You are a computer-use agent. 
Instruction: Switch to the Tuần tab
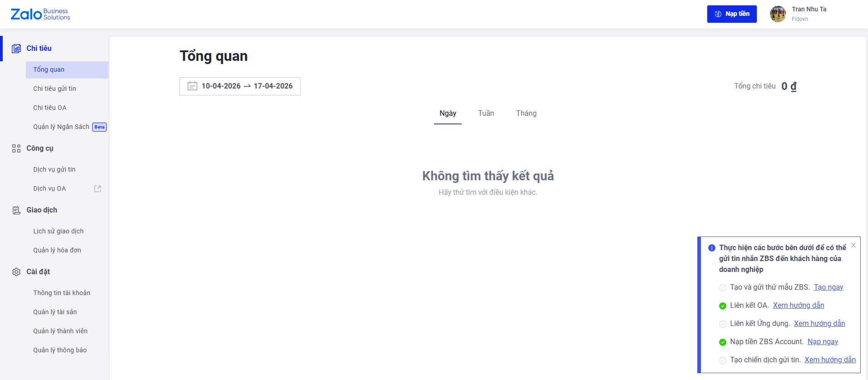486,114
